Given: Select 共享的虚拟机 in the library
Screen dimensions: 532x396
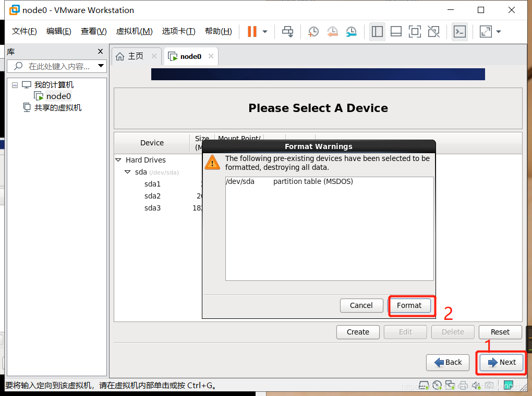Looking at the screenshot, I should pos(58,108).
